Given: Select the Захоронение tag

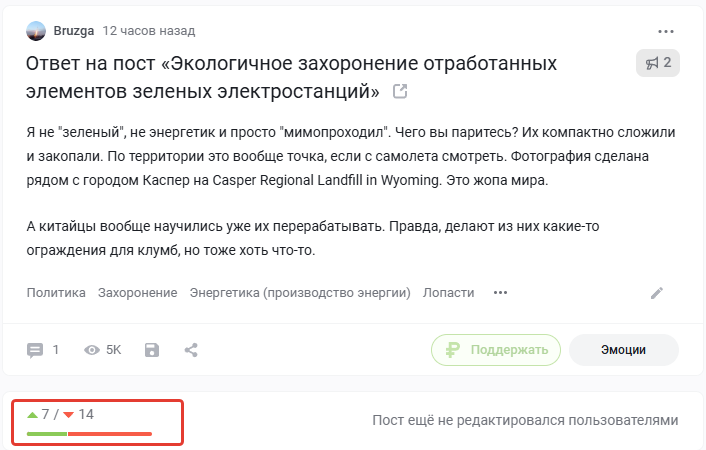Looking at the screenshot, I should tap(137, 293).
